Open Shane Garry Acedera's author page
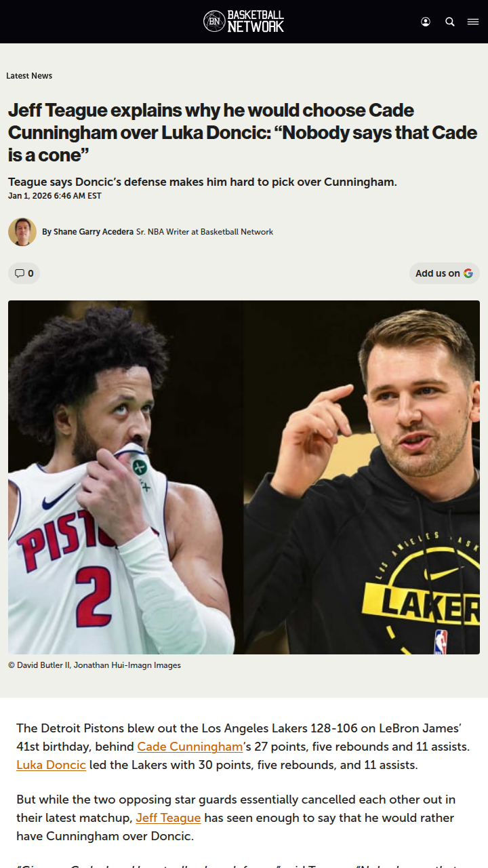 [94, 232]
